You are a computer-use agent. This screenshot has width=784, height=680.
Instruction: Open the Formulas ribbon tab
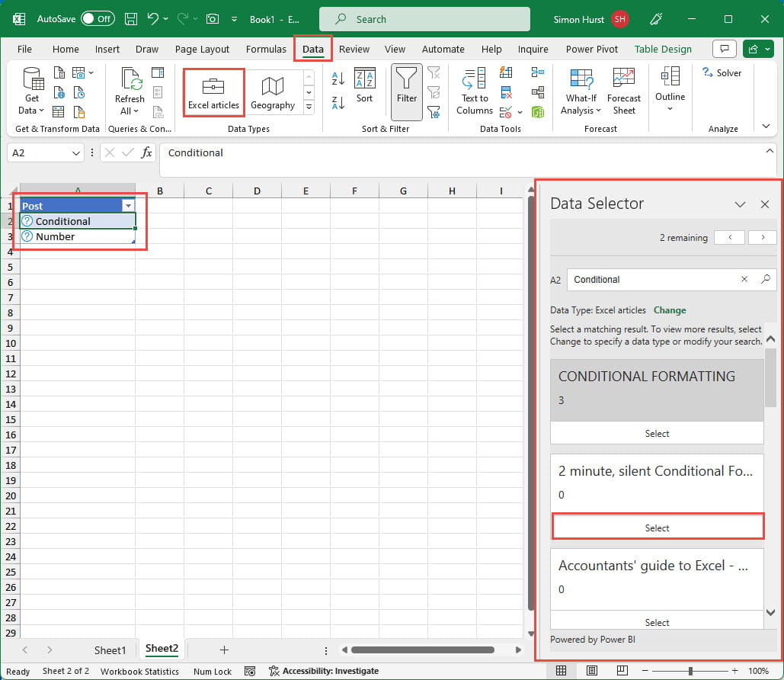[x=266, y=49]
